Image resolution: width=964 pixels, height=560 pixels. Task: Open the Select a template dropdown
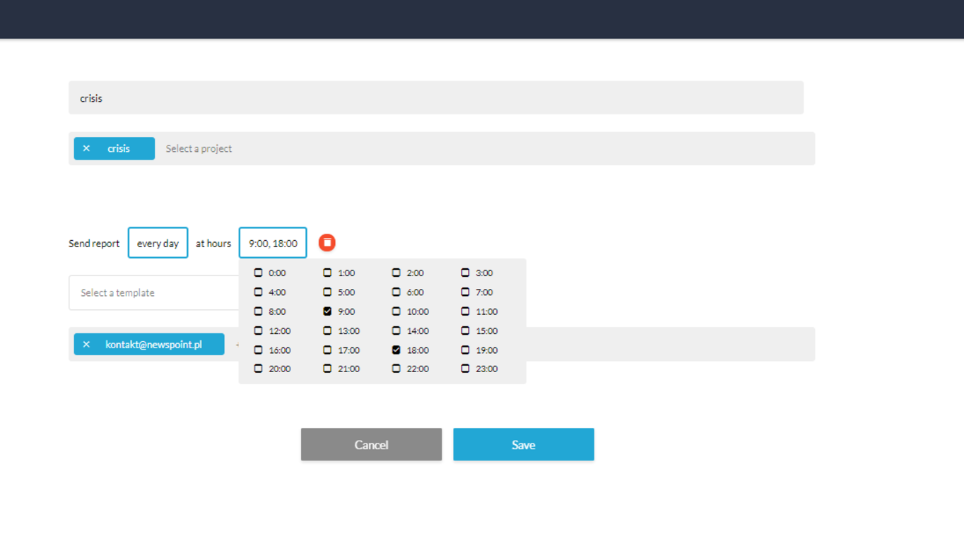pyautogui.click(x=153, y=292)
